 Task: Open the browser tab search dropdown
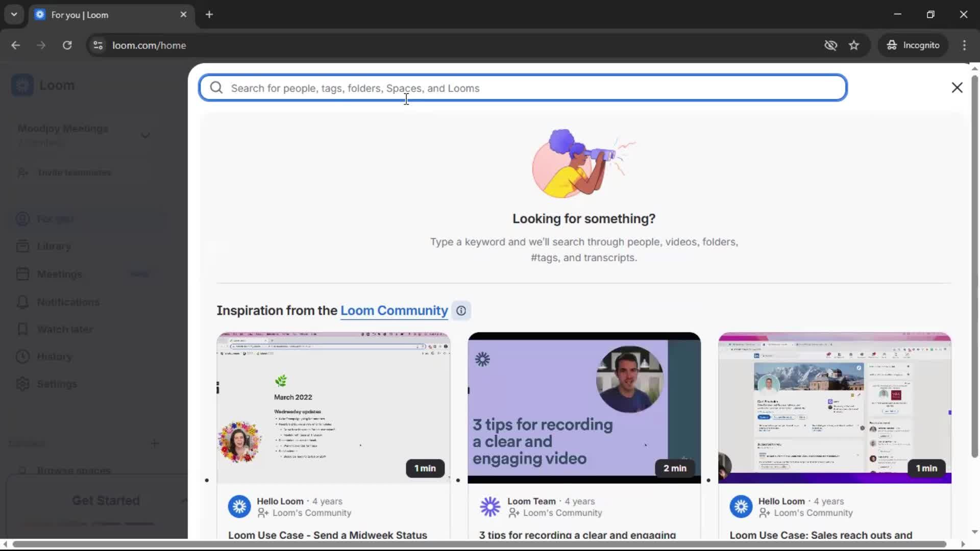click(14, 14)
